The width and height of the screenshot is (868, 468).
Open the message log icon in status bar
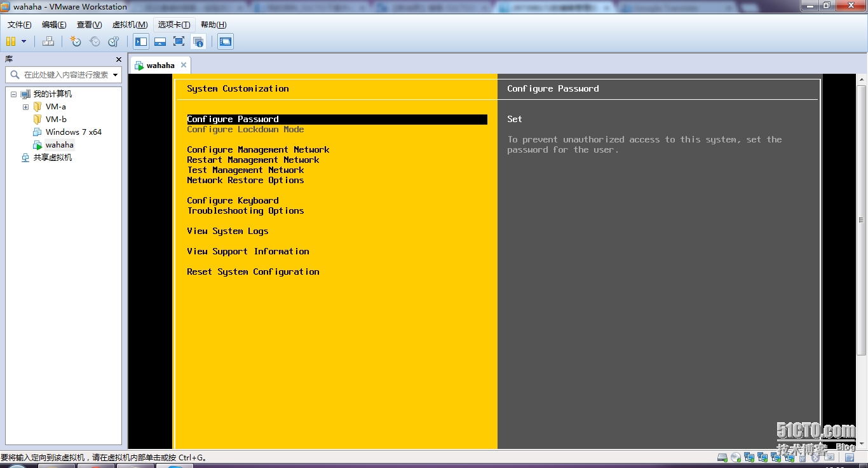tap(849, 457)
